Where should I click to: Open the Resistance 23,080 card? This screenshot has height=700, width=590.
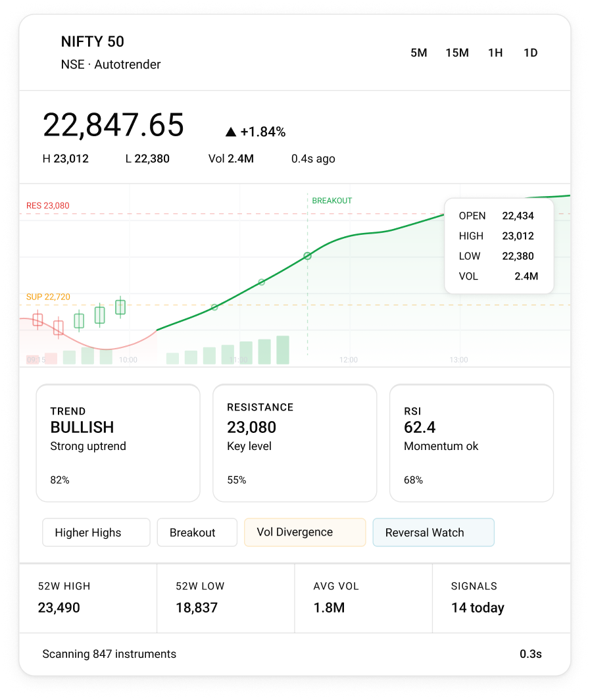[x=295, y=443]
